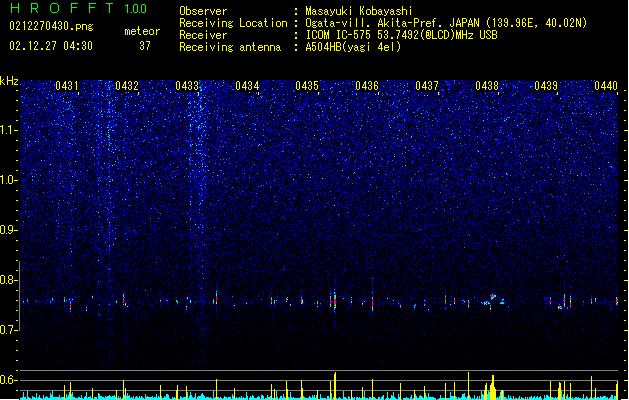Click the 0435 time marker
Image resolution: width=629 pixels, height=400 pixels.
click(307, 86)
